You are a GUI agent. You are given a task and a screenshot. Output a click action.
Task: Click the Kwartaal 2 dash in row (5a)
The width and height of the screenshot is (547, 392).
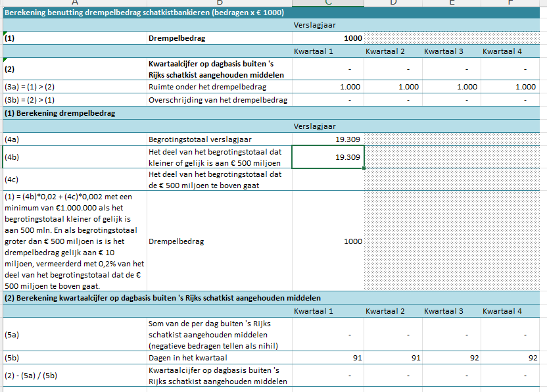(393, 334)
